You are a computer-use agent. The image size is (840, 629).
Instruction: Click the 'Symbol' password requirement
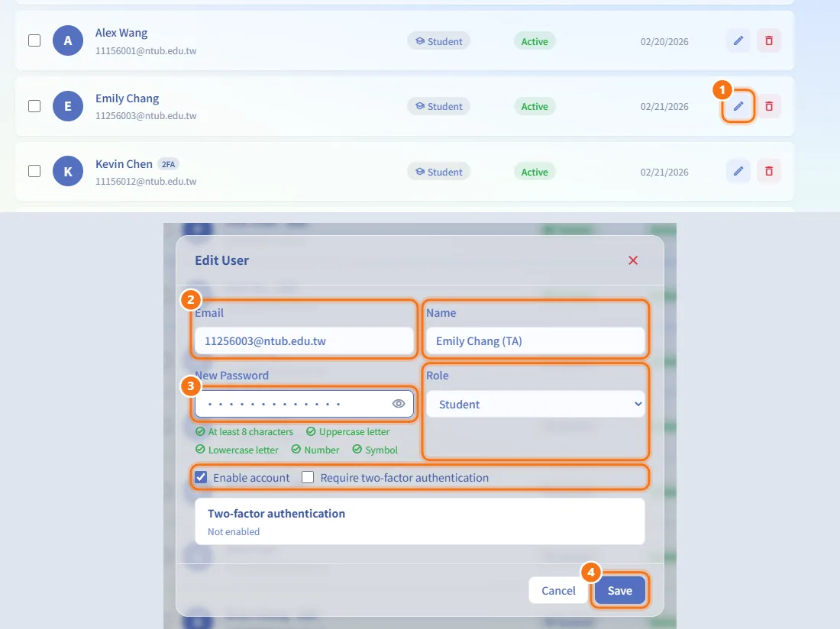[375, 450]
